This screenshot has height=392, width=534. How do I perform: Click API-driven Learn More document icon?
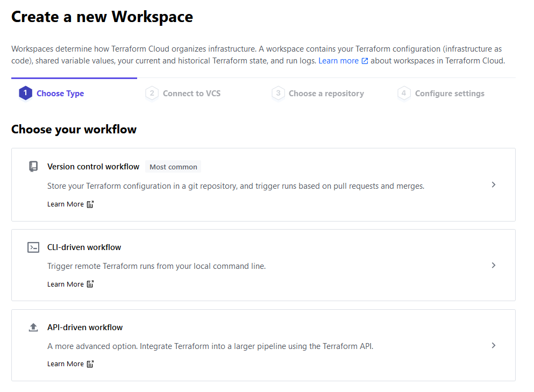90,364
